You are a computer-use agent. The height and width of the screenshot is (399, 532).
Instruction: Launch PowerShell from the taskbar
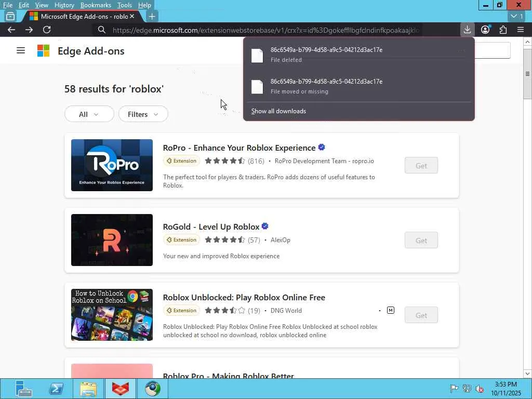point(56,389)
